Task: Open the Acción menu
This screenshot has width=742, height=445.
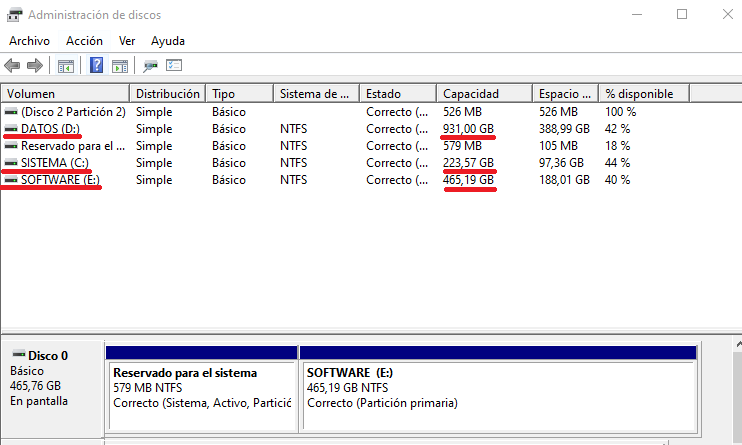Action: (x=84, y=41)
